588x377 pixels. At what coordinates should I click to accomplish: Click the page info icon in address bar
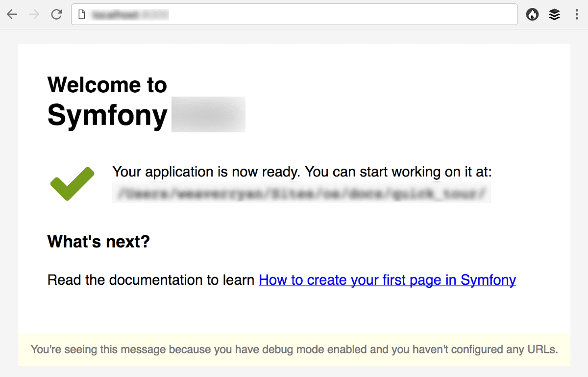(x=82, y=15)
